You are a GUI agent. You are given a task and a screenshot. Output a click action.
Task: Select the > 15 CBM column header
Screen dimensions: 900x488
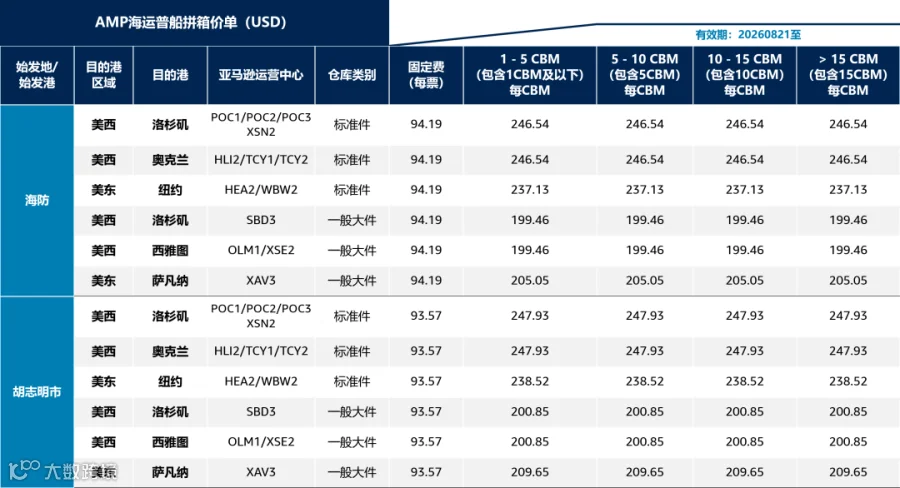click(x=848, y=75)
